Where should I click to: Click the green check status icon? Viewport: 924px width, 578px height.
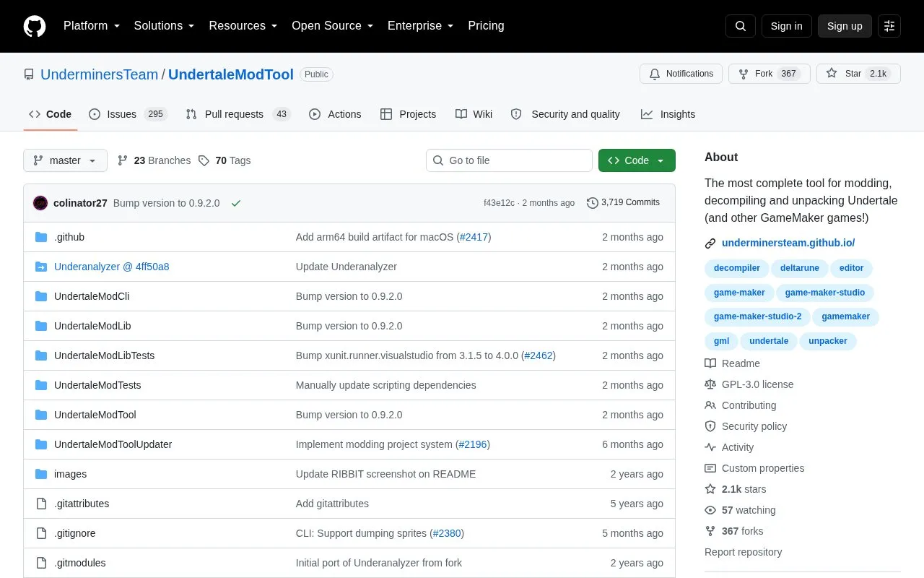(x=235, y=203)
